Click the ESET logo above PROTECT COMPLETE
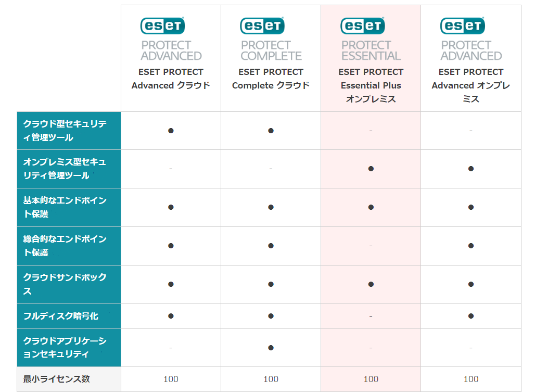This screenshot has width=535, height=392. click(x=262, y=26)
